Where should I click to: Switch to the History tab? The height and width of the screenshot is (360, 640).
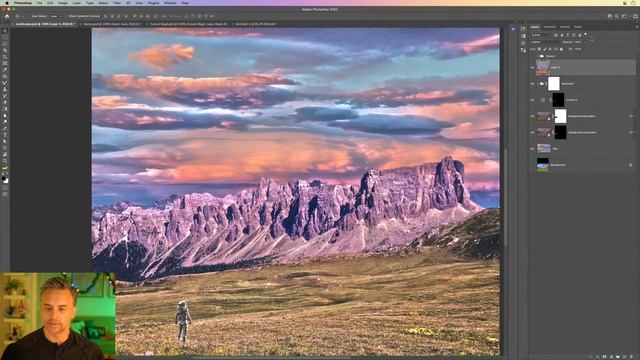(565, 27)
